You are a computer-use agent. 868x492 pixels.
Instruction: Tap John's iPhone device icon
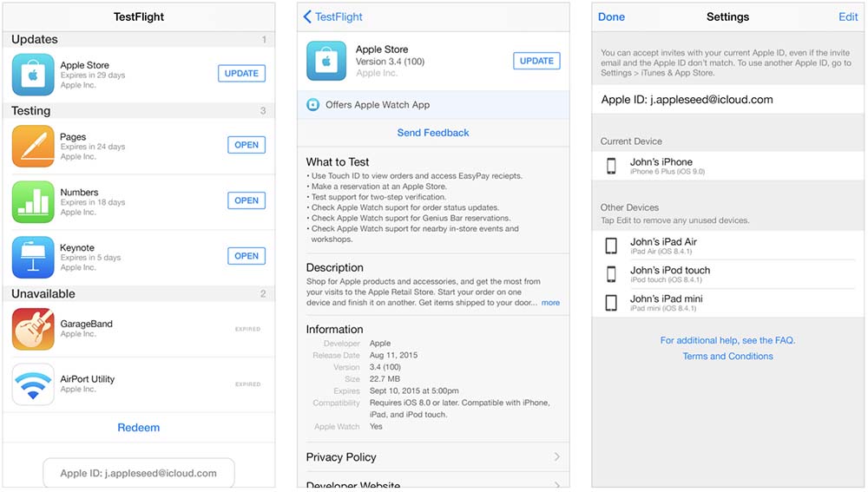coord(611,166)
